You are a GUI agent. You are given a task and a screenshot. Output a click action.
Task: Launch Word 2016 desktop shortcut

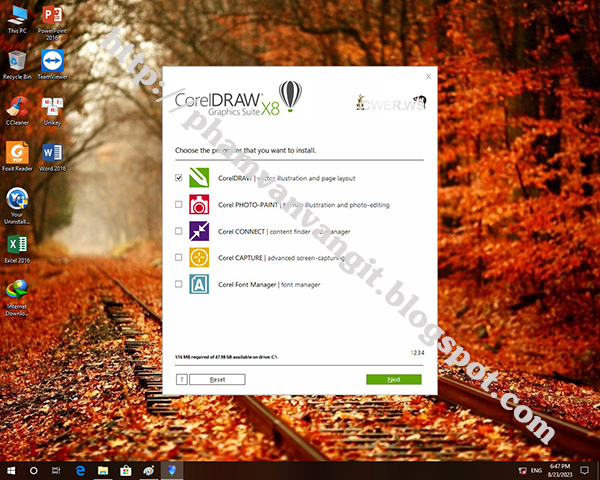[52, 157]
